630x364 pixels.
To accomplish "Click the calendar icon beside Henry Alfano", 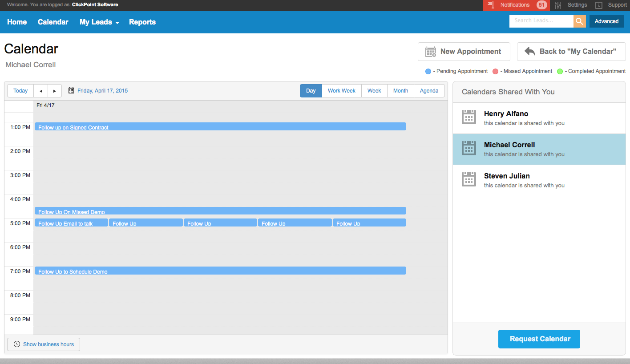I will 468,117.
